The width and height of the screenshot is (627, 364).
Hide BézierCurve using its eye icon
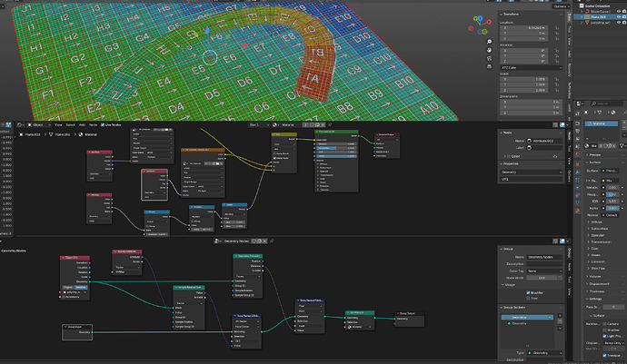click(619, 11)
